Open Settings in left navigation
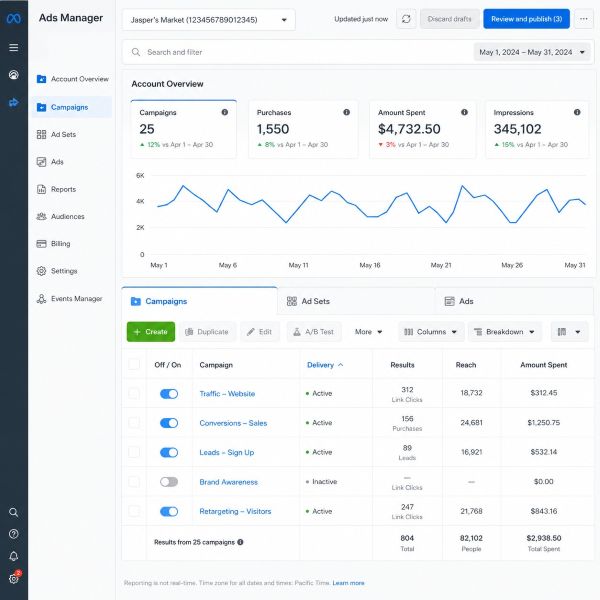 [x=72, y=271]
